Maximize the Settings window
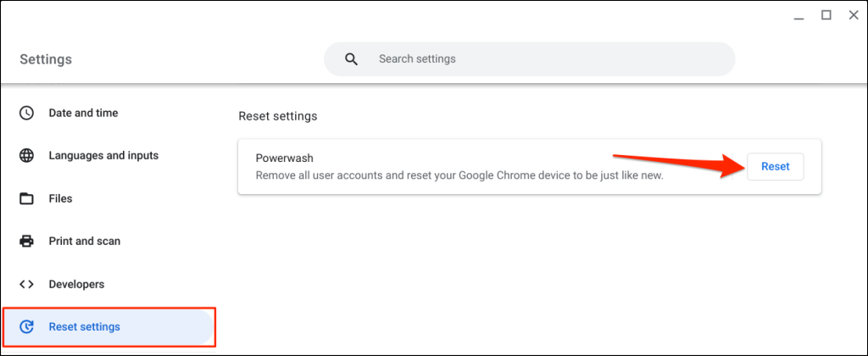The image size is (868, 356). [x=826, y=15]
